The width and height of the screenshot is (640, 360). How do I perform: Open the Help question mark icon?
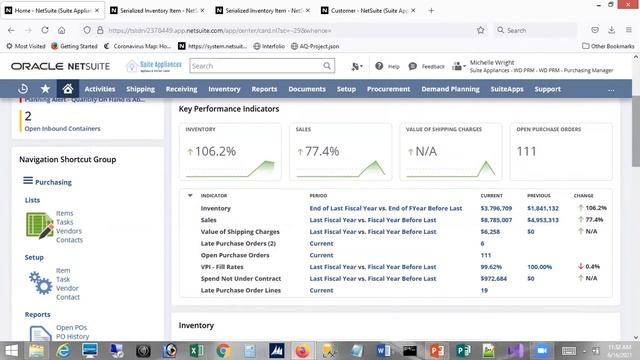(x=379, y=66)
